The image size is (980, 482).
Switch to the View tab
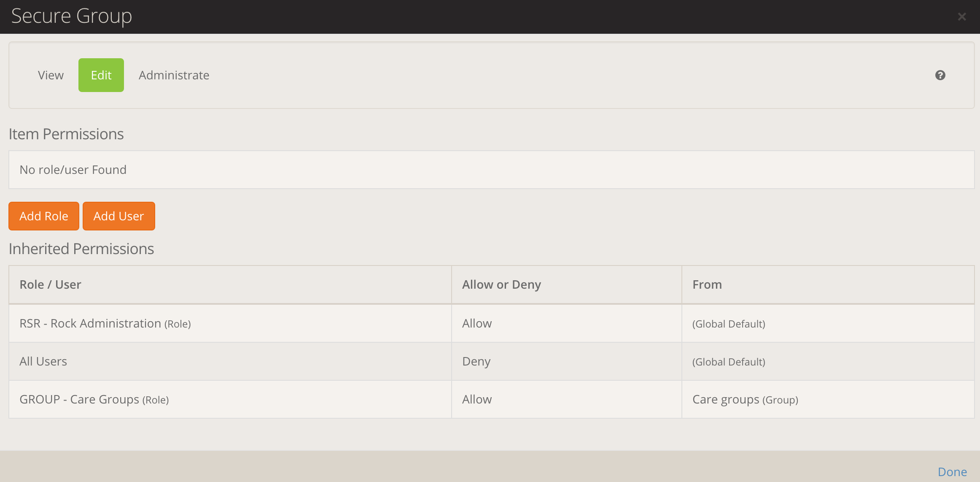51,75
